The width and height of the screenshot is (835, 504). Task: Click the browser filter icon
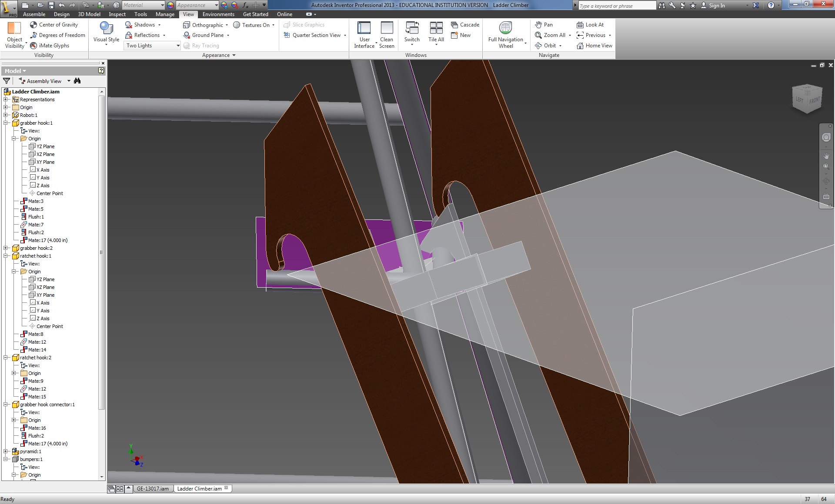click(x=7, y=81)
